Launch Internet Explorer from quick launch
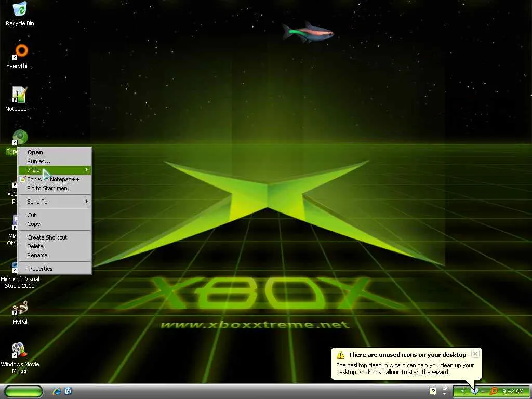Image resolution: width=532 pixels, height=399 pixels. (x=57, y=391)
